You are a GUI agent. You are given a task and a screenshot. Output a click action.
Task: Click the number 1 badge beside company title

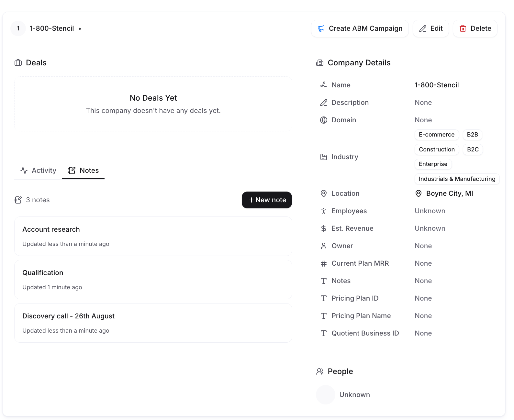[18, 28]
